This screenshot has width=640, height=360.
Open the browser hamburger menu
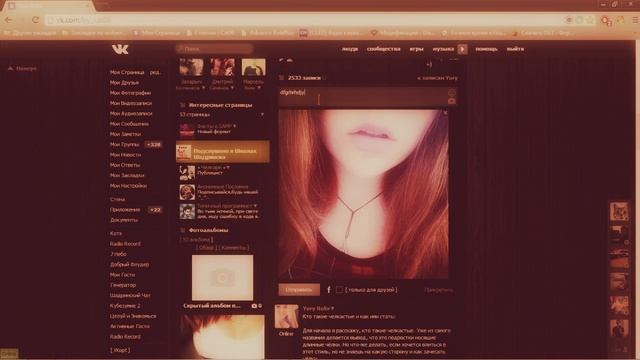tap(635, 20)
